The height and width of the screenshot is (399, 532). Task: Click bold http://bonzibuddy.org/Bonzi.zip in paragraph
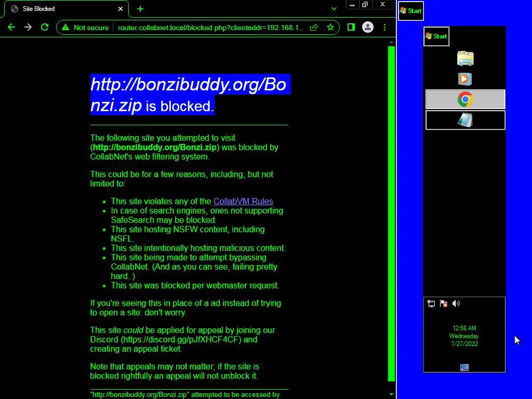[155, 147]
